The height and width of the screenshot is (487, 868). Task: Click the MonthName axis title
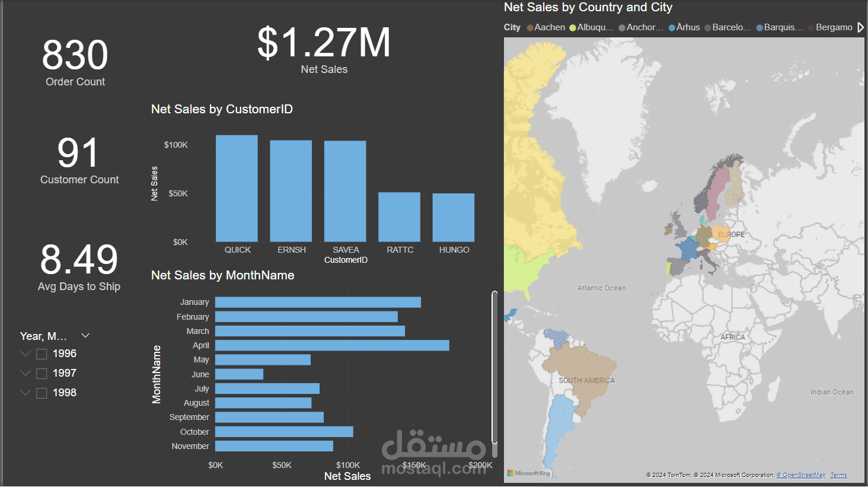coord(157,374)
